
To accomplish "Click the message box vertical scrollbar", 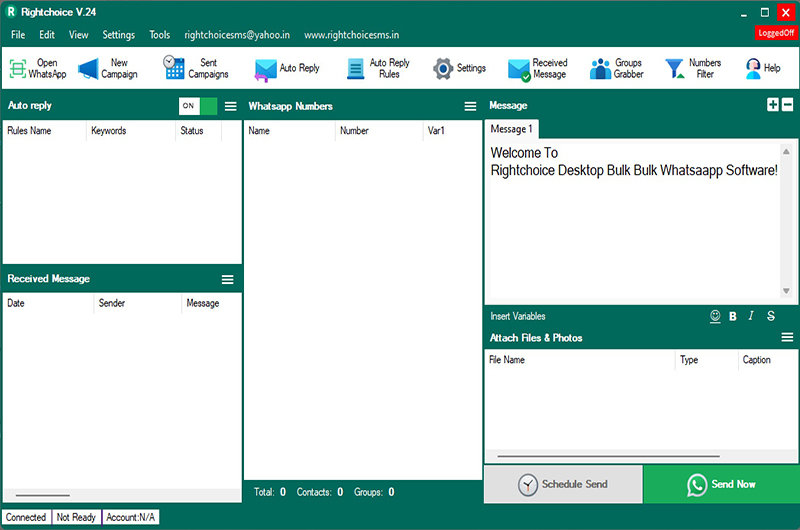I will (787, 222).
